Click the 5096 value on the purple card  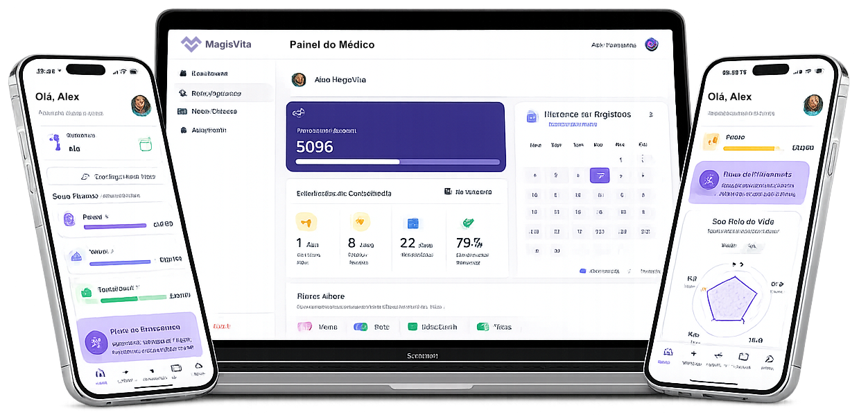(315, 146)
